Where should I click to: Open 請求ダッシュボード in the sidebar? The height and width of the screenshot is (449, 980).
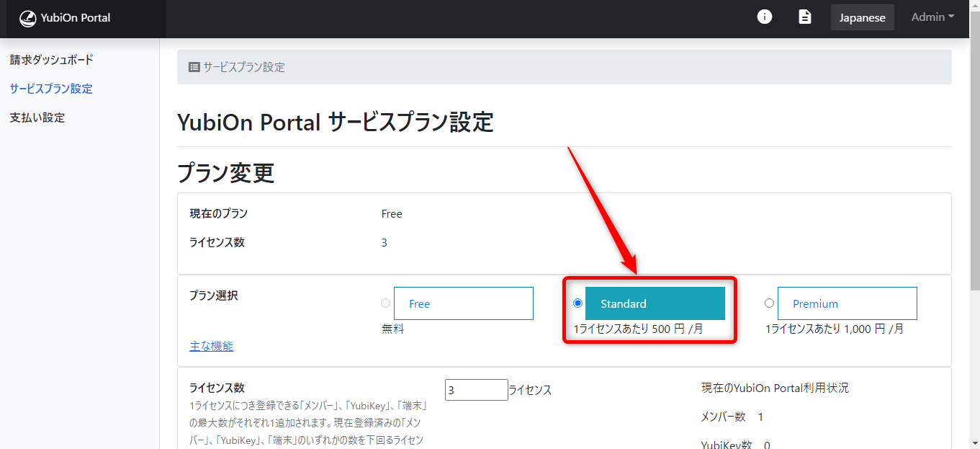pyautogui.click(x=52, y=60)
